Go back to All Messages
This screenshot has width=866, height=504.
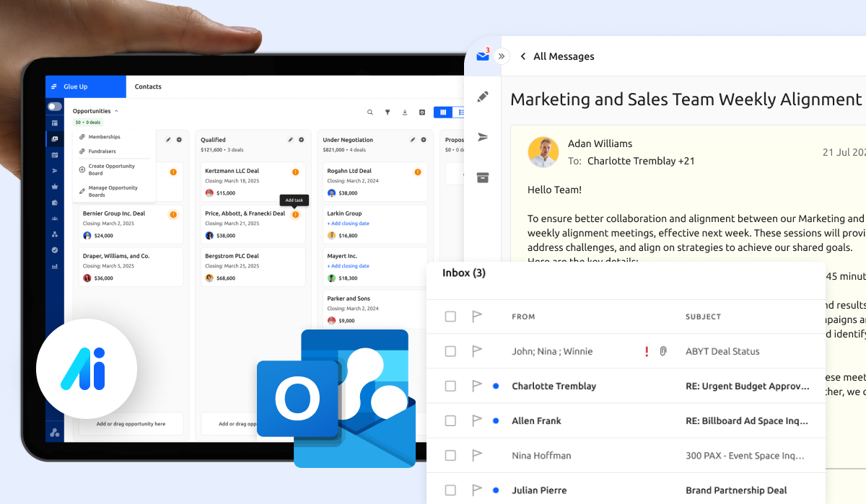[556, 56]
